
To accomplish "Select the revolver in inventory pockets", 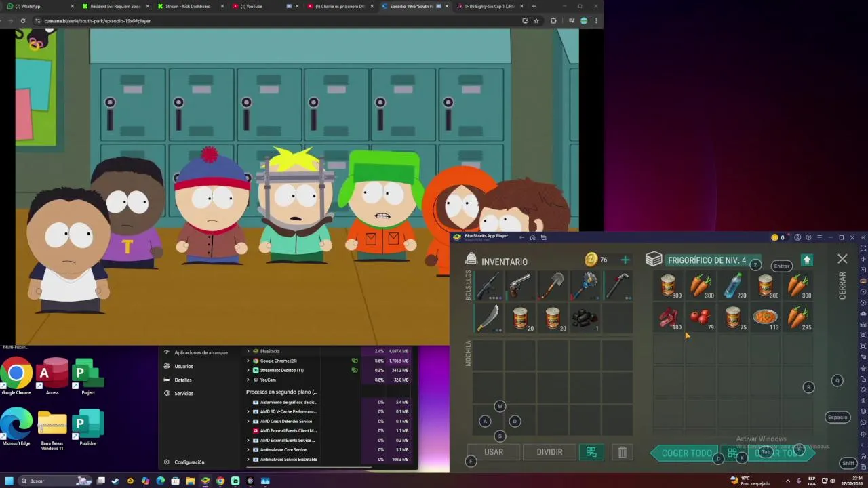I will point(520,285).
